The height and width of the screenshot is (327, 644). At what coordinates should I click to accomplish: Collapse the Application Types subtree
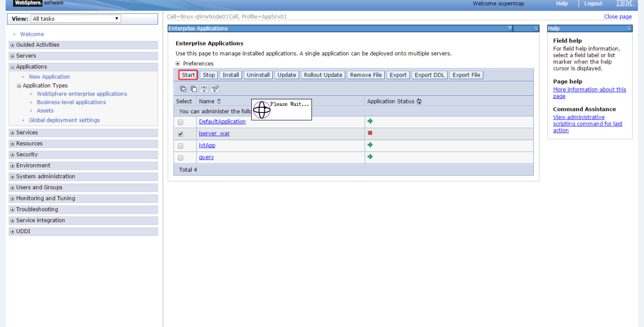point(19,86)
